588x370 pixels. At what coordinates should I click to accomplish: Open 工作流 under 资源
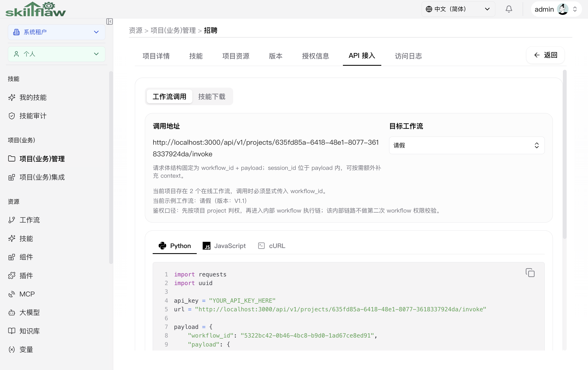30,220
